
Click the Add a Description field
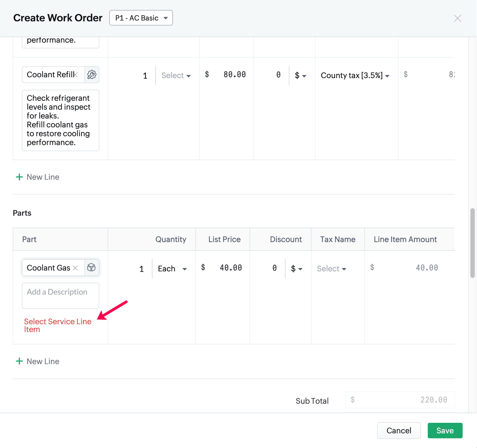(x=61, y=295)
